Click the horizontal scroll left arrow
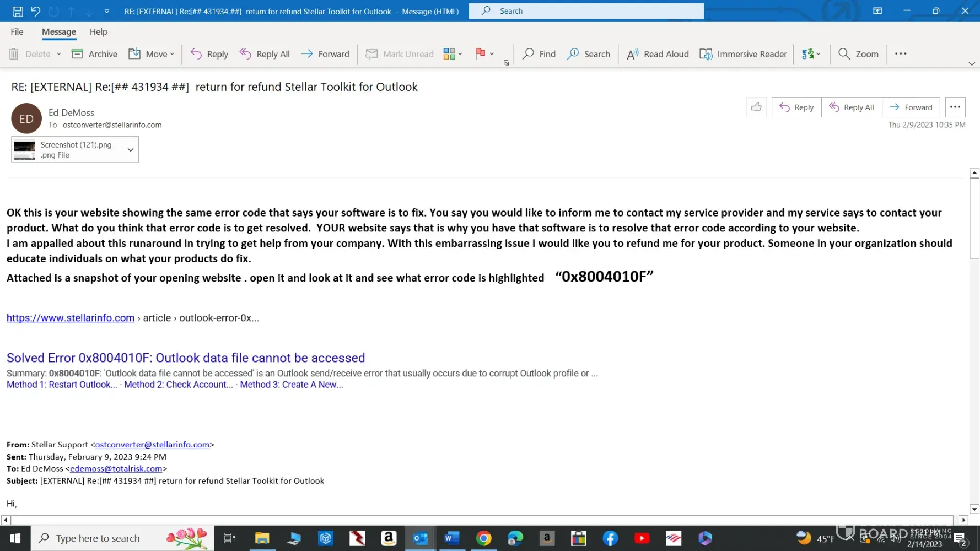 (x=6, y=520)
